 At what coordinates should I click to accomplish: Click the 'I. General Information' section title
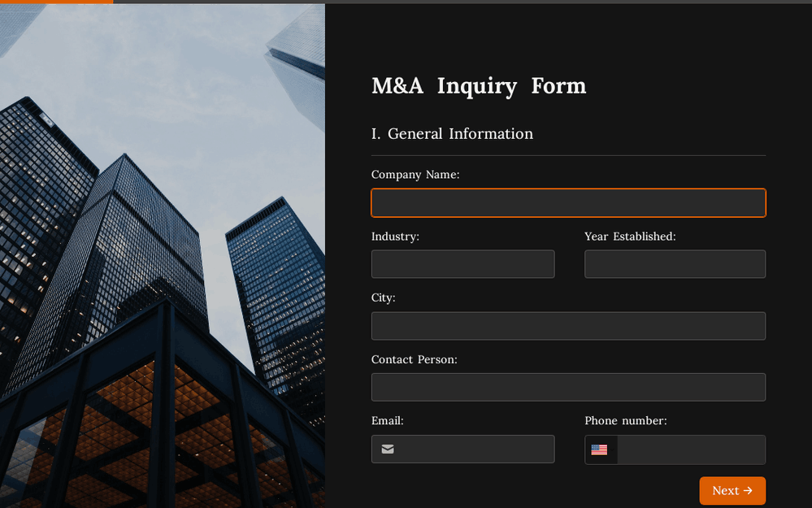(x=452, y=134)
